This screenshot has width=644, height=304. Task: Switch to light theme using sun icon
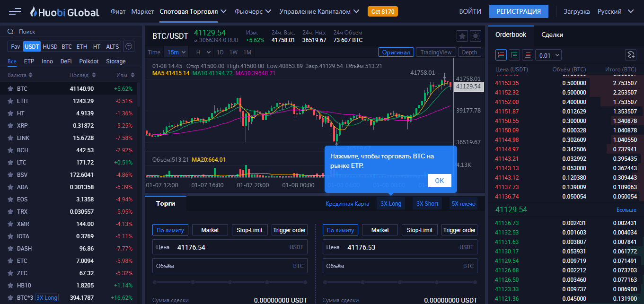[476, 36]
